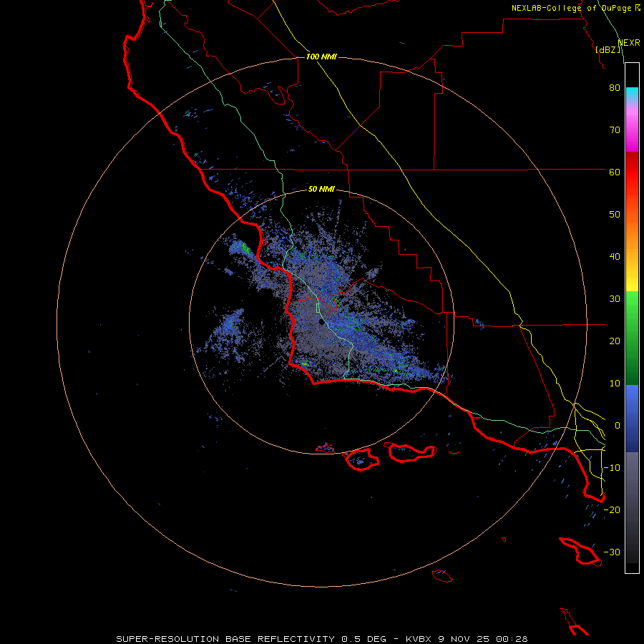Click the magenta band of the color scale
The image size is (644, 644).
632,132
